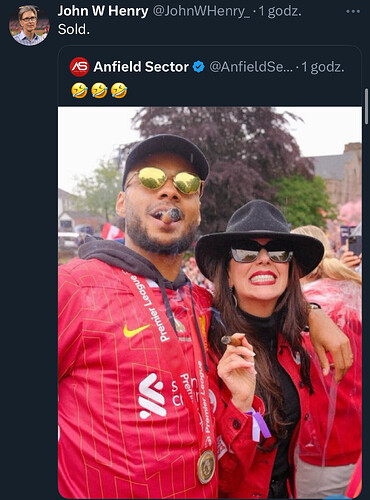Open the @JohnWHenry_ handle link
The height and width of the screenshot is (500, 370).
pos(201,11)
